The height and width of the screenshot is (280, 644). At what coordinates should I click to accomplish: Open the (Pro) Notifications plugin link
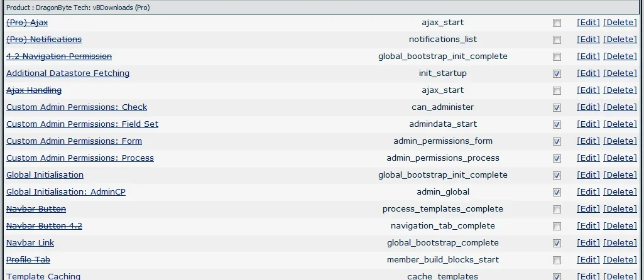pos(44,40)
